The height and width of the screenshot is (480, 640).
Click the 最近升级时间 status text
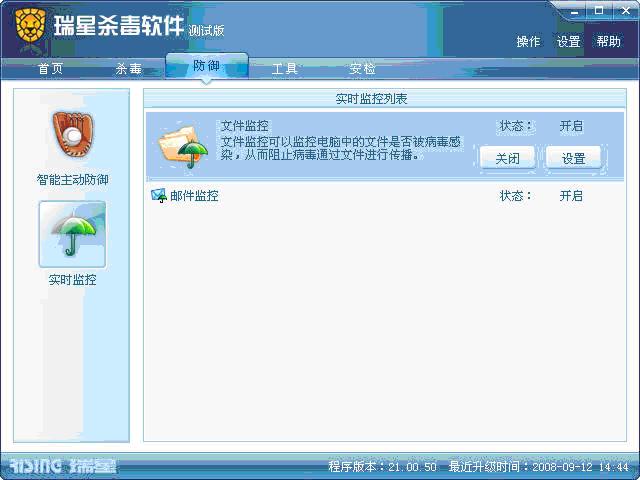(539, 466)
